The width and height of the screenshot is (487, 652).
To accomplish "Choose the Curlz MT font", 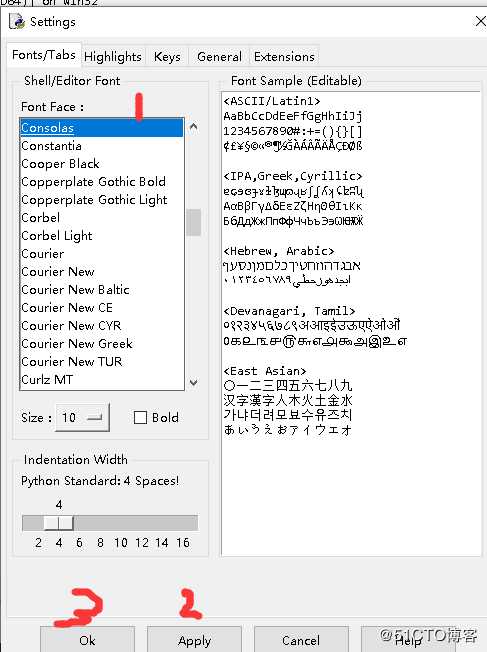I will 101,379.
